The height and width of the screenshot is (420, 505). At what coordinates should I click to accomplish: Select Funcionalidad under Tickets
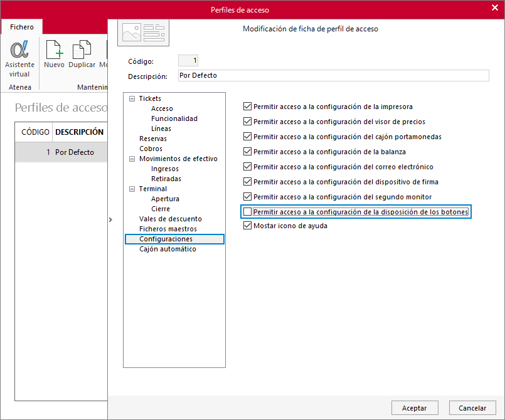[x=174, y=118]
